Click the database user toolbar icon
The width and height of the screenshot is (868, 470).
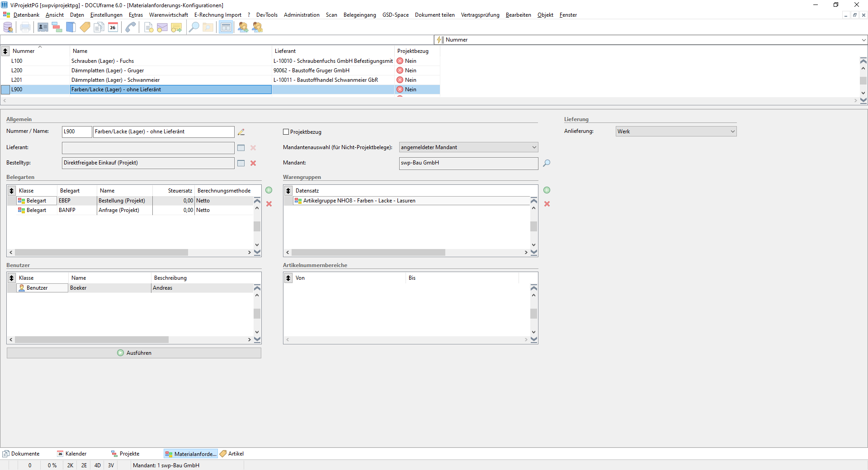pos(8,28)
